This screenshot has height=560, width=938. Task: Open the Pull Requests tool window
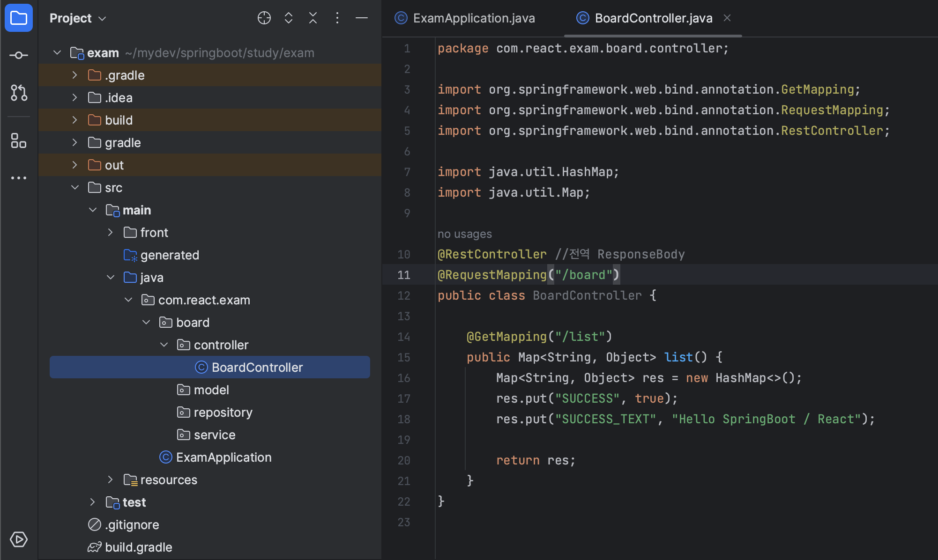(19, 93)
